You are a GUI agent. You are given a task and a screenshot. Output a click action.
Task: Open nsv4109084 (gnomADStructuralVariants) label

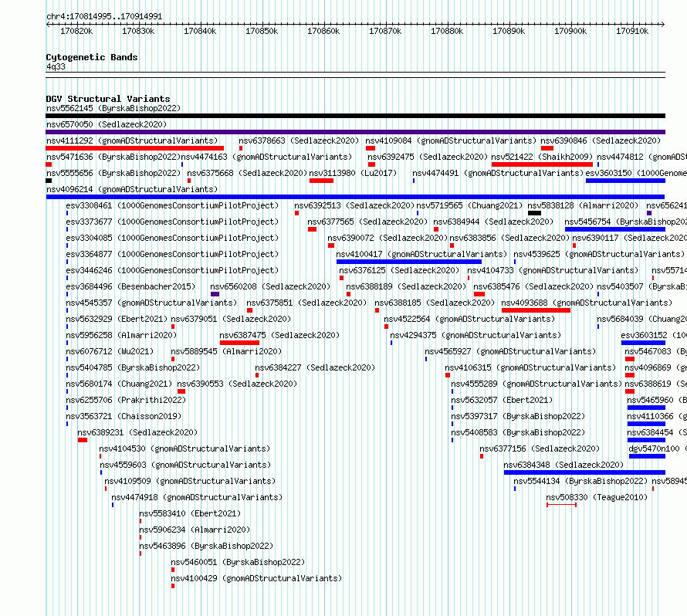coord(451,140)
